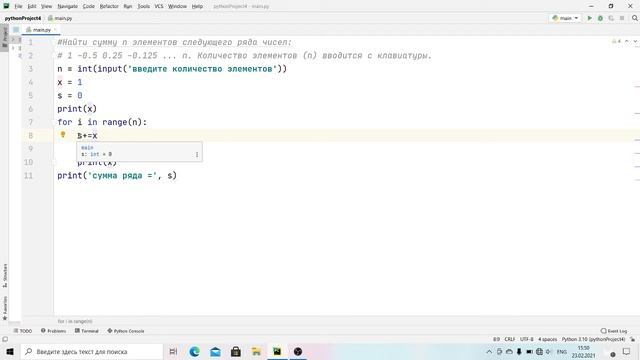Switch to PyCharm taskbar icon

pos(277,351)
